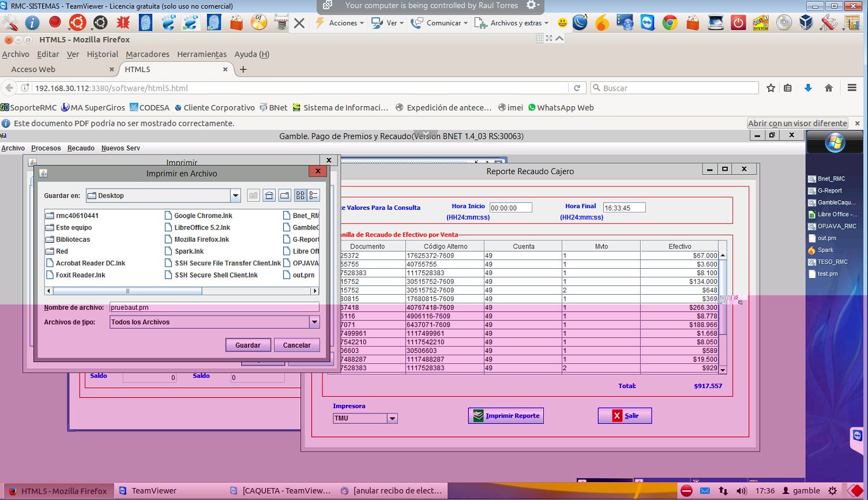Open the Firefox hamburger menu
The image size is (868, 500).
pyautogui.click(x=852, y=88)
